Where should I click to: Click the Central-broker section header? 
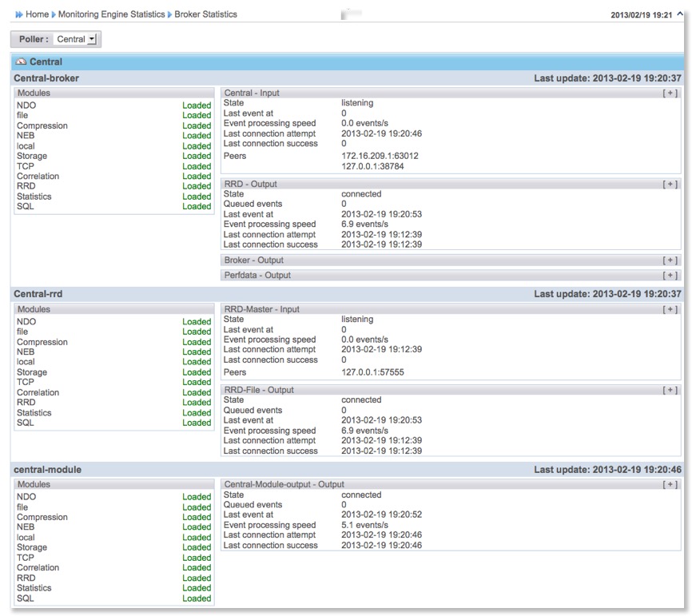pyautogui.click(x=46, y=77)
